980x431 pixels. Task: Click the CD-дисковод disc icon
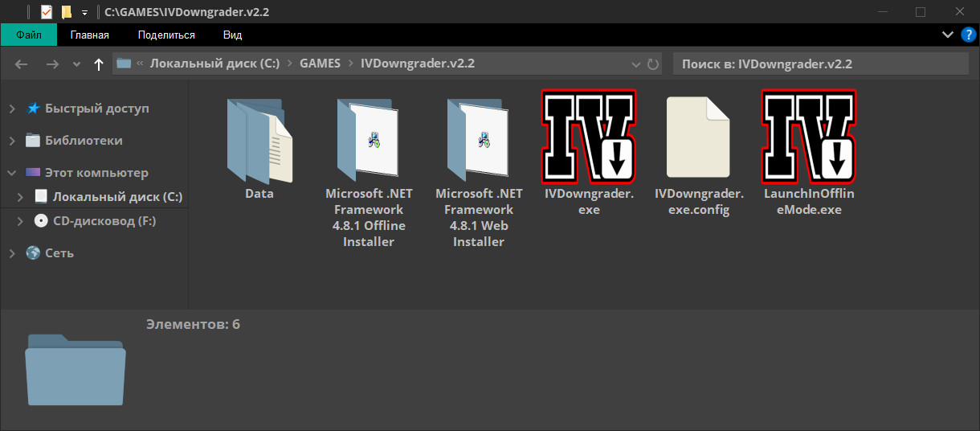(41, 220)
